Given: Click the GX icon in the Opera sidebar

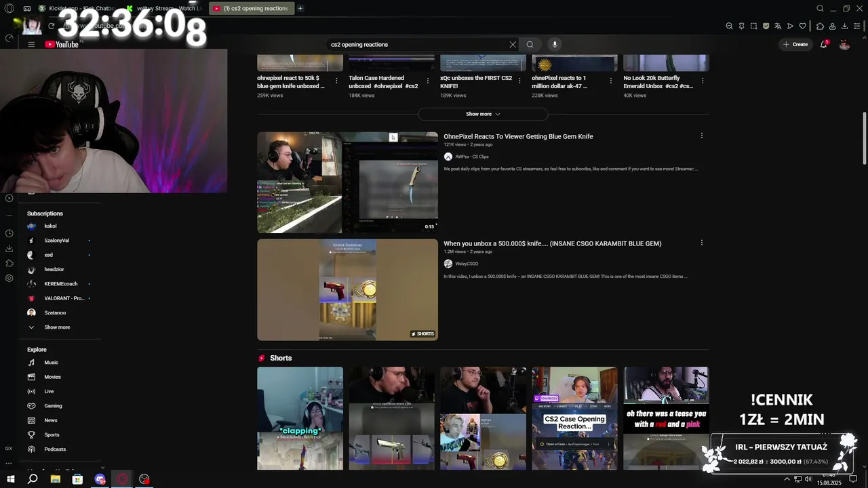Looking at the screenshot, I should pyautogui.click(x=9, y=449).
